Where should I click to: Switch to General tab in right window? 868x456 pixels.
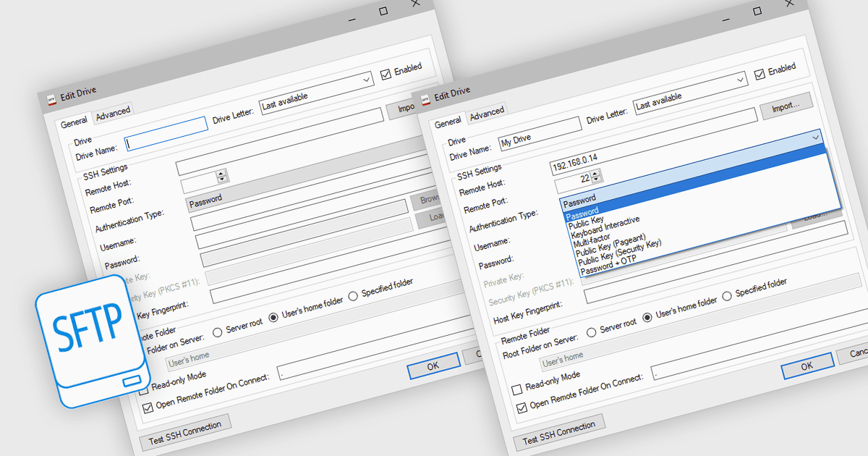click(x=448, y=122)
